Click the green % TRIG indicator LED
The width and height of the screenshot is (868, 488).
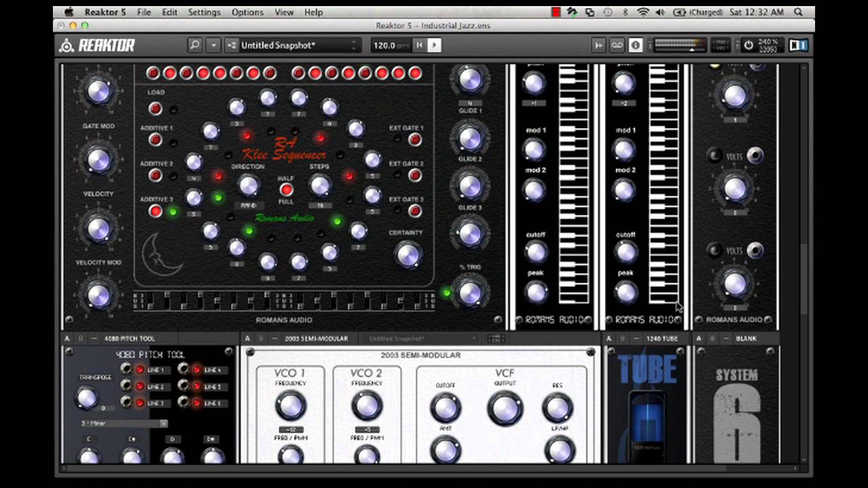446,293
